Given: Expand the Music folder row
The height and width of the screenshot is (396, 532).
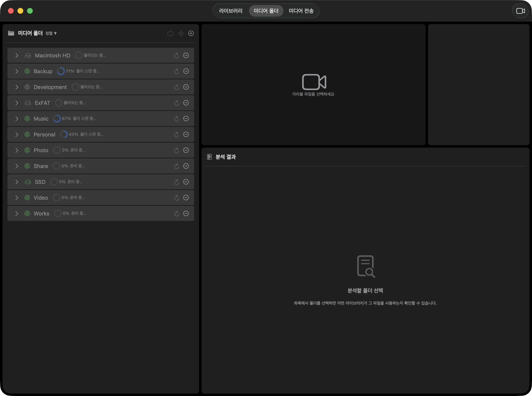Looking at the screenshot, I should (x=17, y=119).
